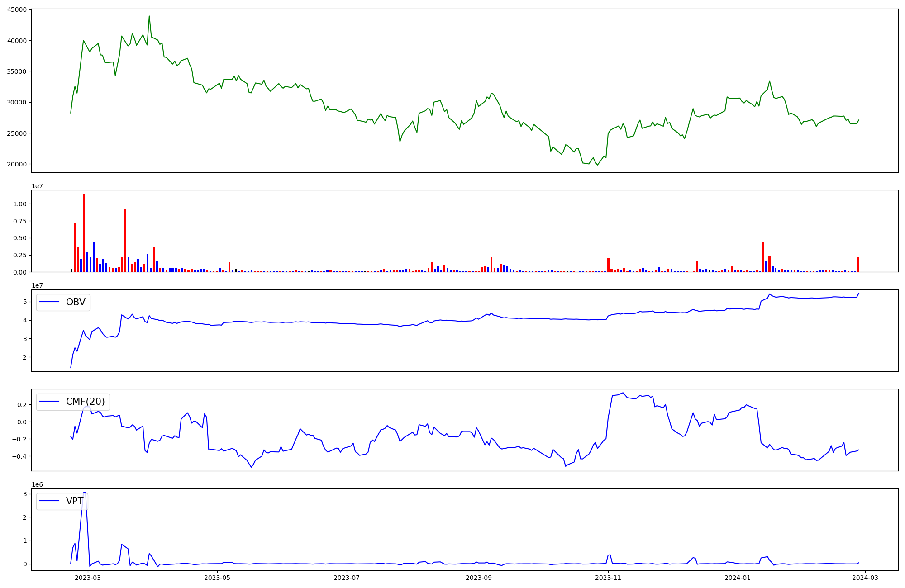Click the CMF(20) legend label
This screenshot has height=588, width=905.
(x=85, y=402)
